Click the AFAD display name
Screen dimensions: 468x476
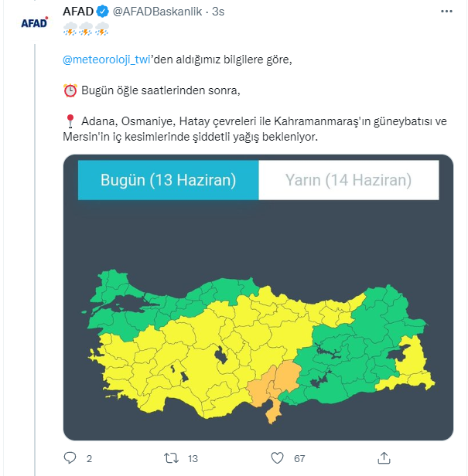(x=78, y=12)
